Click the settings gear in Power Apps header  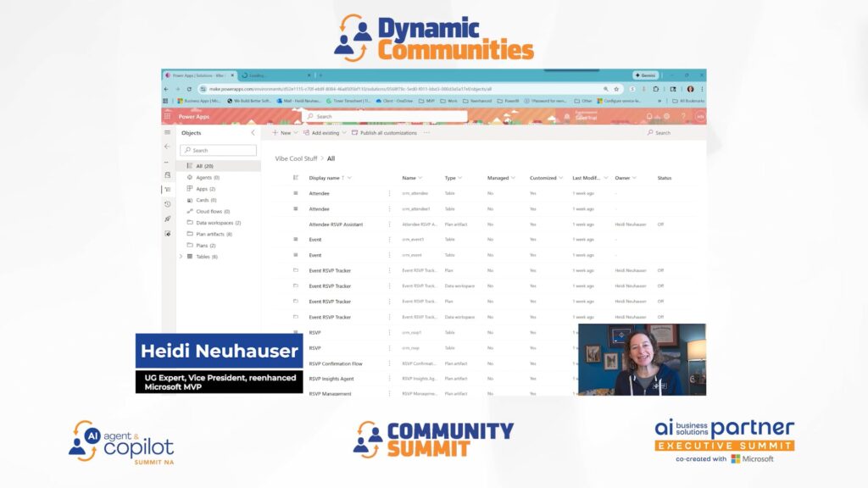pos(667,116)
